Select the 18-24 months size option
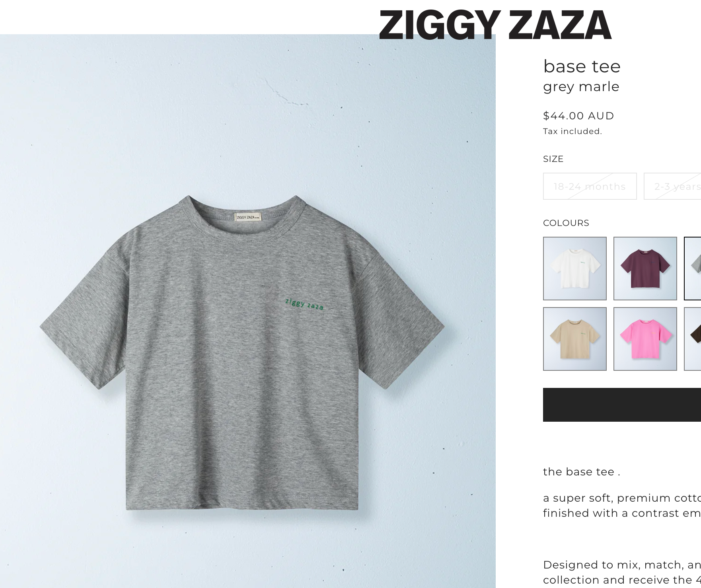The image size is (701, 588). 590,186
